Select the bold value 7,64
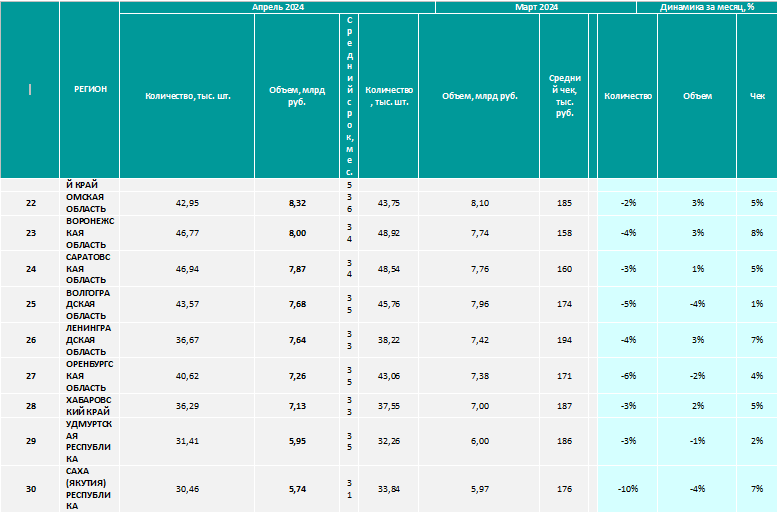 297,340
